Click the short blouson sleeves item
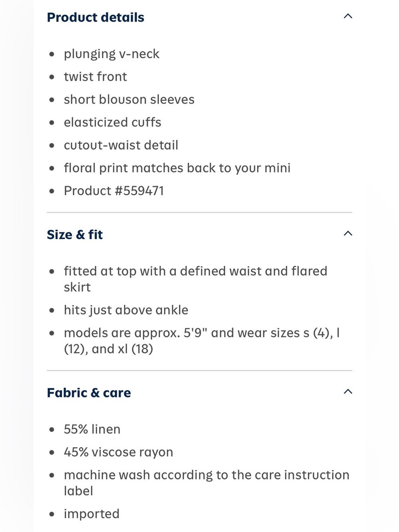Image resolution: width=399 pixels, height=532 pixels. pos(129,99)
